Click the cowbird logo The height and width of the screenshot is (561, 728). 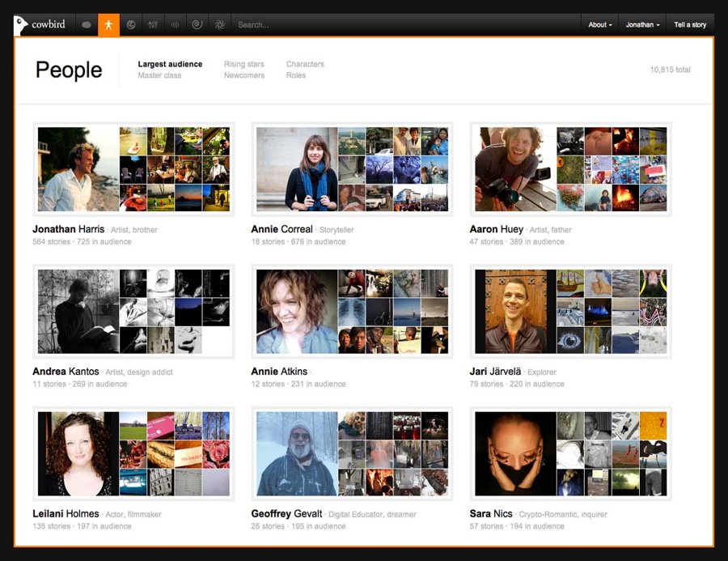tap(40, 24)
